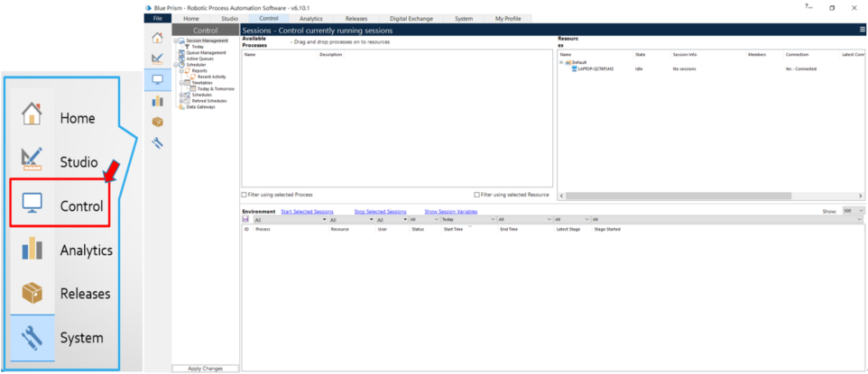Select the Queue Management tree icon
Image resolution: width=868 pixels, height=374 pixels.
181,52
